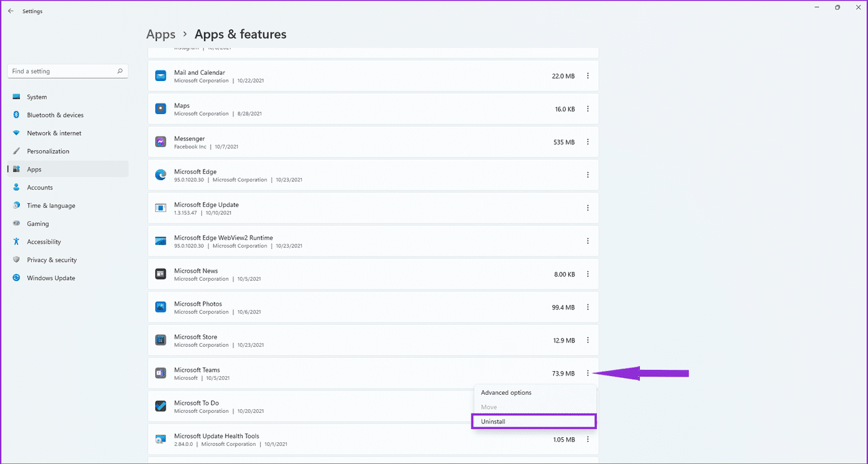Click the Network & internet wifi icon
This screenshot has width=868, height=464.
[16, 133]
